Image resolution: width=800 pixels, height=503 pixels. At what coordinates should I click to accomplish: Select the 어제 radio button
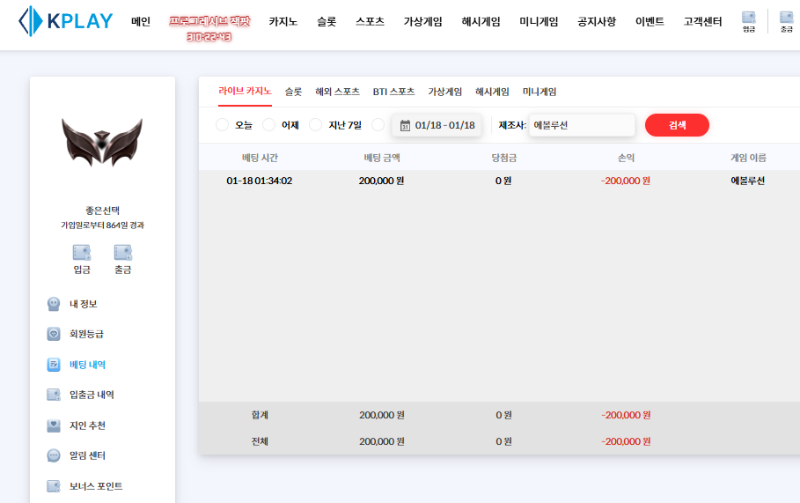269,125
